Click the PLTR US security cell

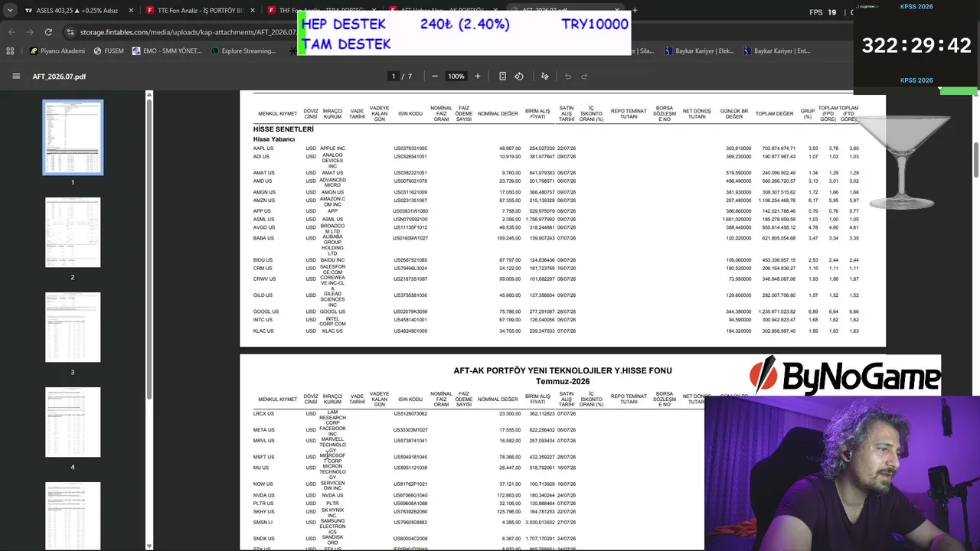263,504
